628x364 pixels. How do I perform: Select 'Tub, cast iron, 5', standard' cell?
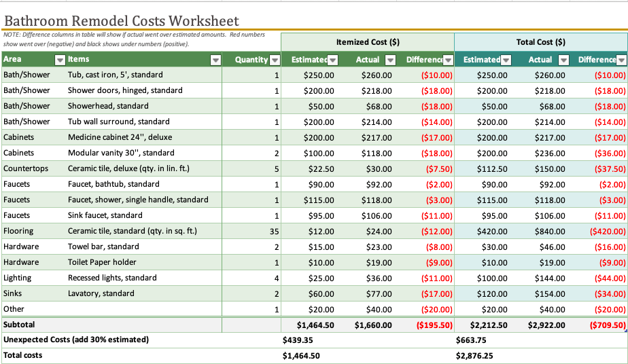click(x=143, y=75)
